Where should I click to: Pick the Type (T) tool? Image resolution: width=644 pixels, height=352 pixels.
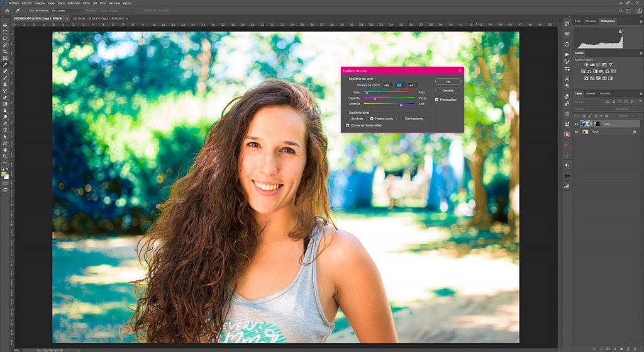coord(5,130)
